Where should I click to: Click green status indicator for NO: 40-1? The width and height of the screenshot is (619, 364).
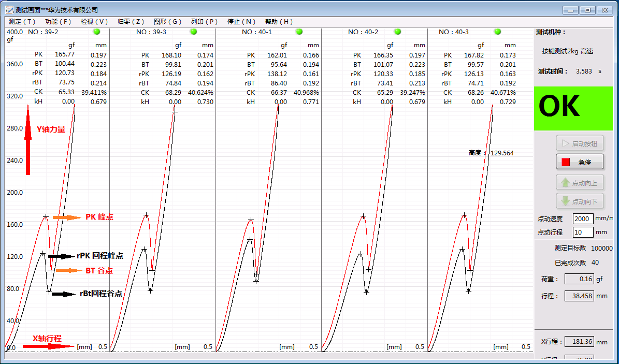299,32
